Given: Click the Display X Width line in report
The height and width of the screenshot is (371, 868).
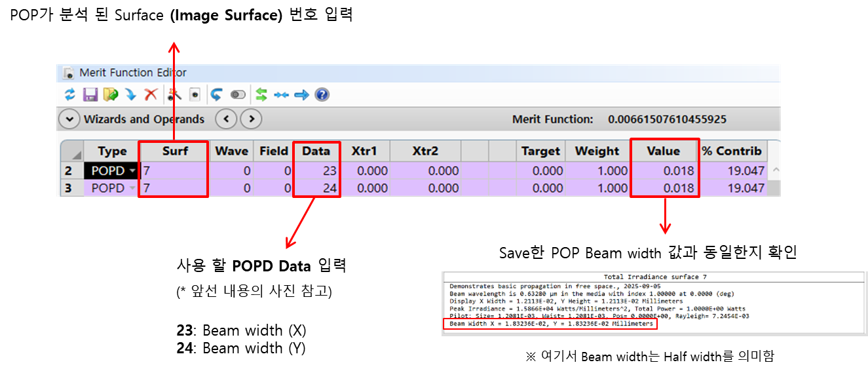Looking at the screenshot, I should pos(566,301).
